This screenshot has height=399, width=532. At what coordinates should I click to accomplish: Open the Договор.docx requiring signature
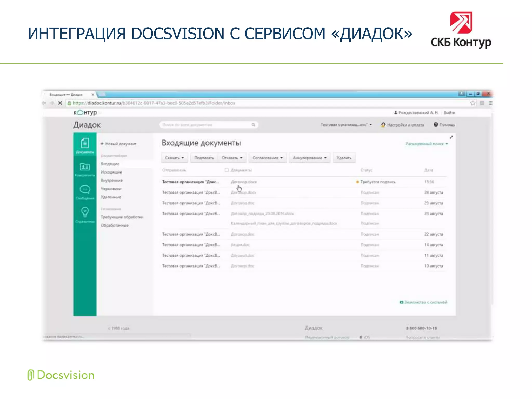244,182
